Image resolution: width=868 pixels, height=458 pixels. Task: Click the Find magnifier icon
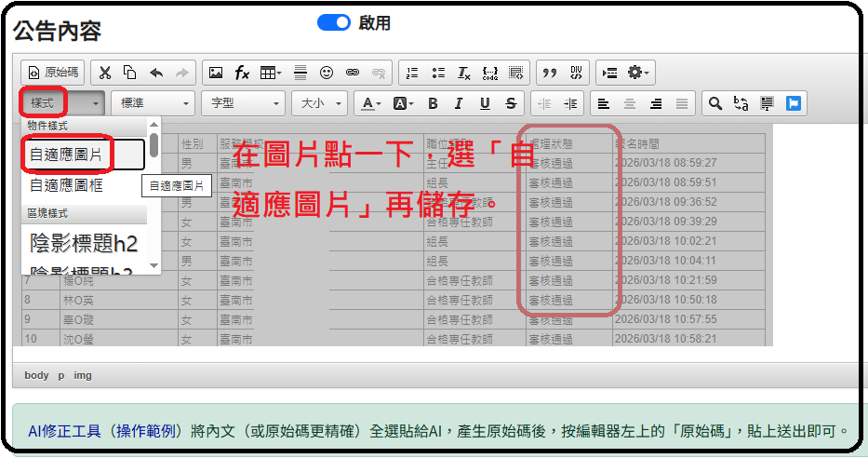click(x=716, y=103)
